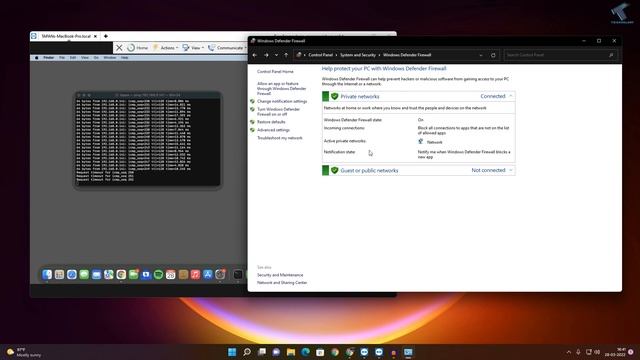Open the Actions dropdown in TeamViewer toolbar
Viewport: 640px width, 360px height.
[166, 48]
